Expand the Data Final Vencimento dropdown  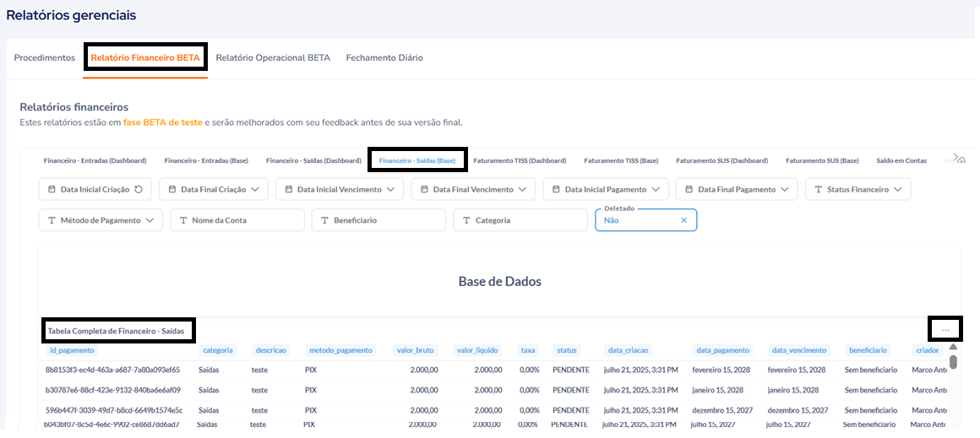(x=522, y=190)
